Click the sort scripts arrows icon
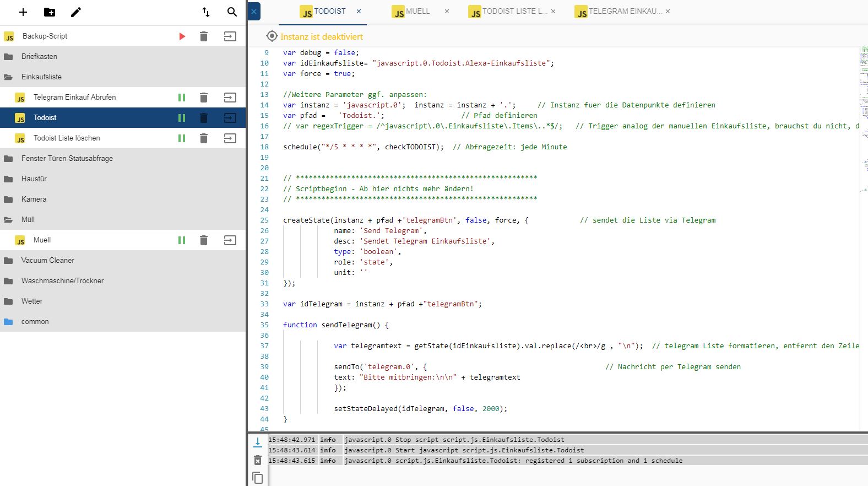The width and height of the screenshot is (868, 486). (206, 12)
